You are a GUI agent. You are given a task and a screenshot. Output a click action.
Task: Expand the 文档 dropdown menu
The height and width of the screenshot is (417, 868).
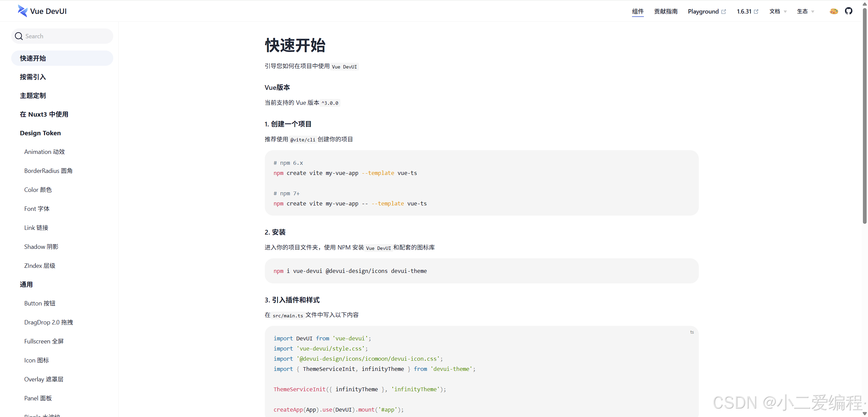point(778,12)
